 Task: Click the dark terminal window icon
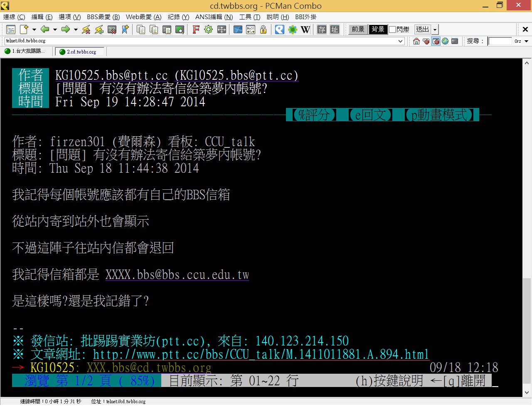[455, 41]
